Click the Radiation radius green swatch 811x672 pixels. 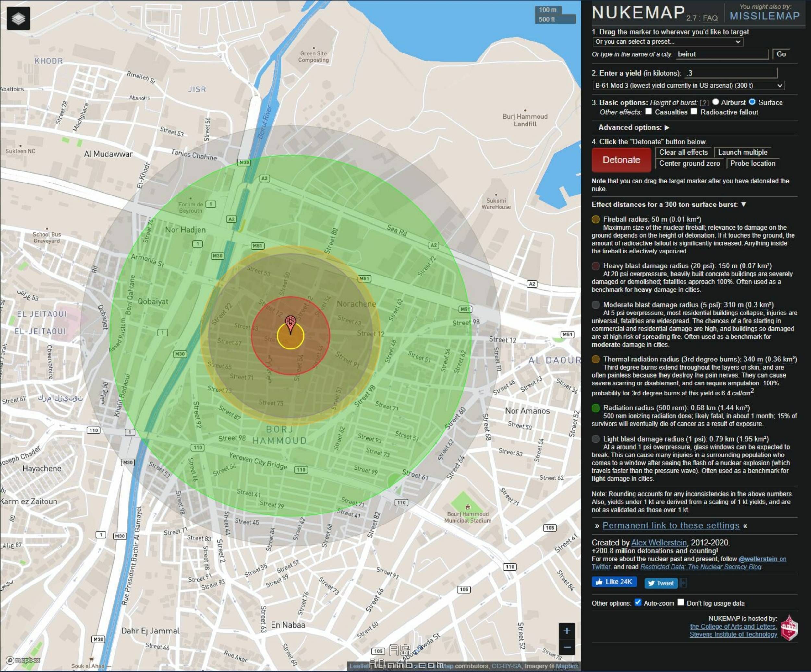point(596,407)
